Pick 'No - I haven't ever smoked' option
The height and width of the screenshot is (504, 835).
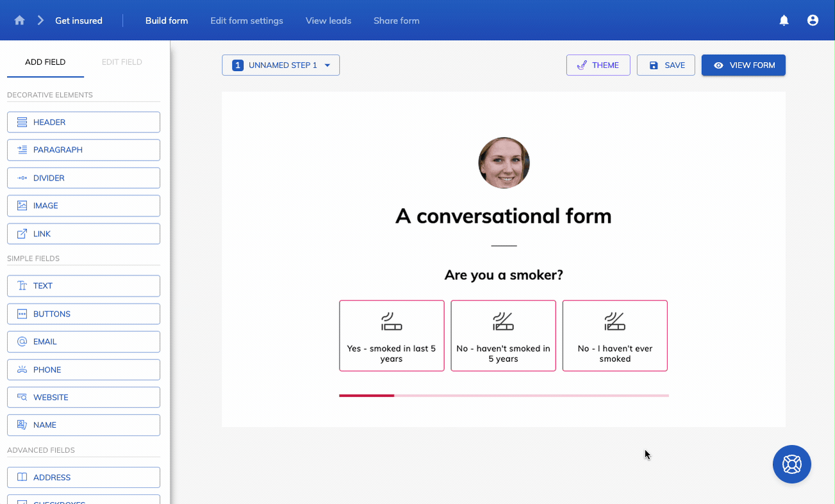click(615, 336)
